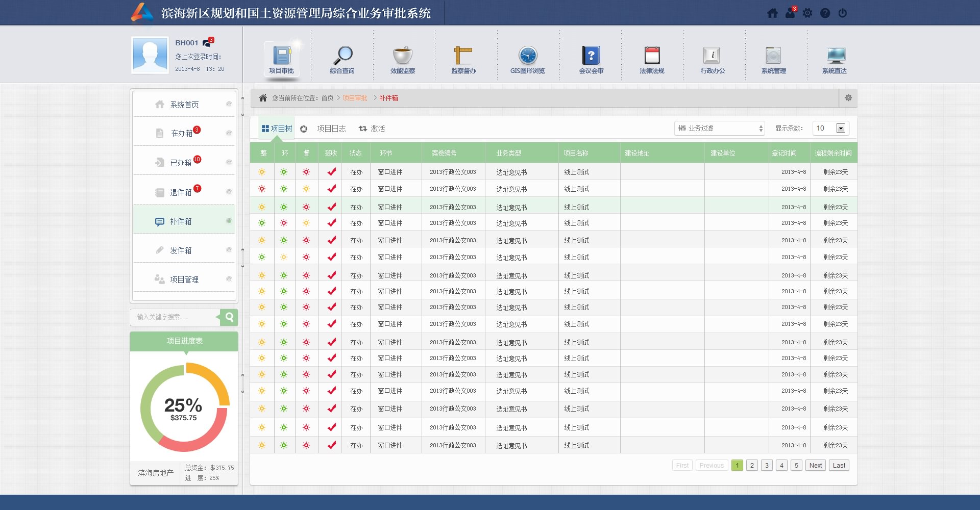Go to 系统首页 in sidebar

184,105
